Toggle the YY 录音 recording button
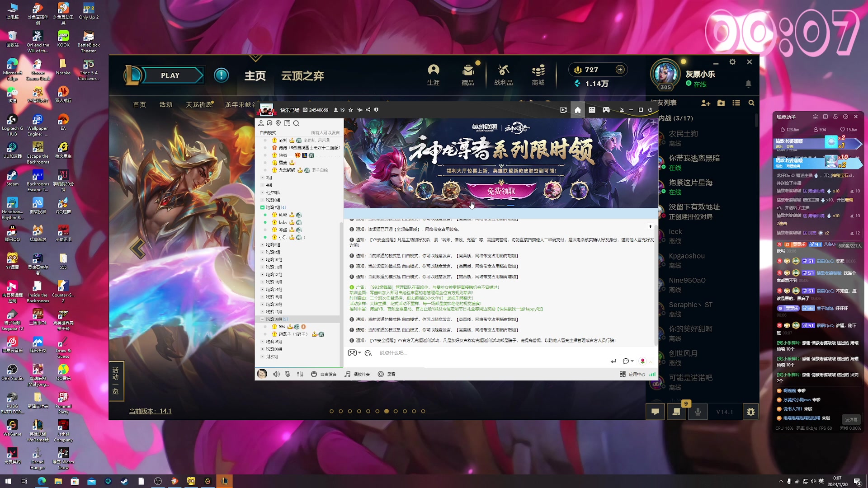868x488 pixels. tap(387, 374)
